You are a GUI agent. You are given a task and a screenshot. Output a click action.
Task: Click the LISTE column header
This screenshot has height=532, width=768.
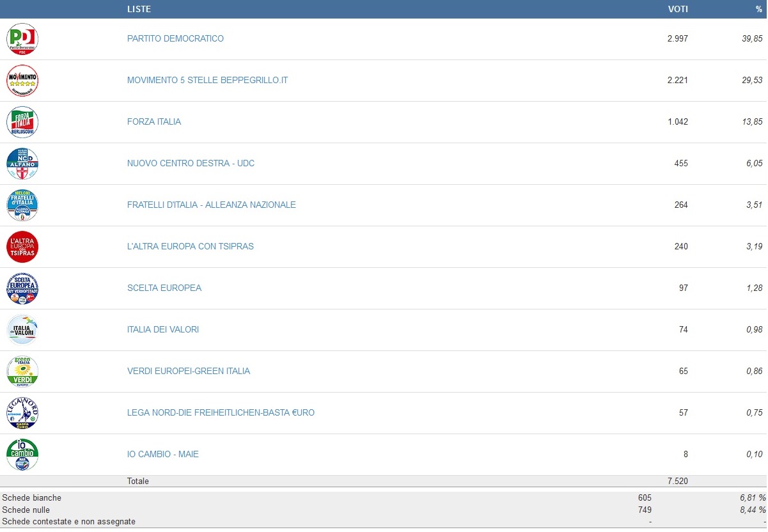139,9
